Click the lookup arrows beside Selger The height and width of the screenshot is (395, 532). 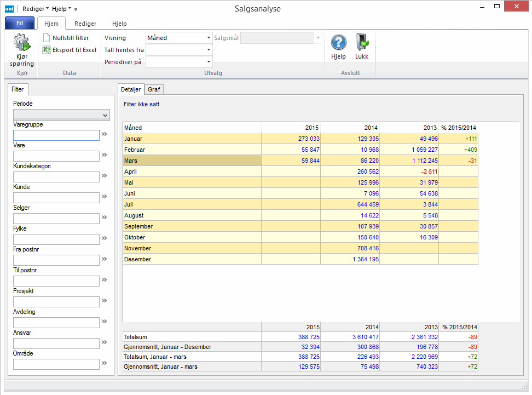(105, 217)
